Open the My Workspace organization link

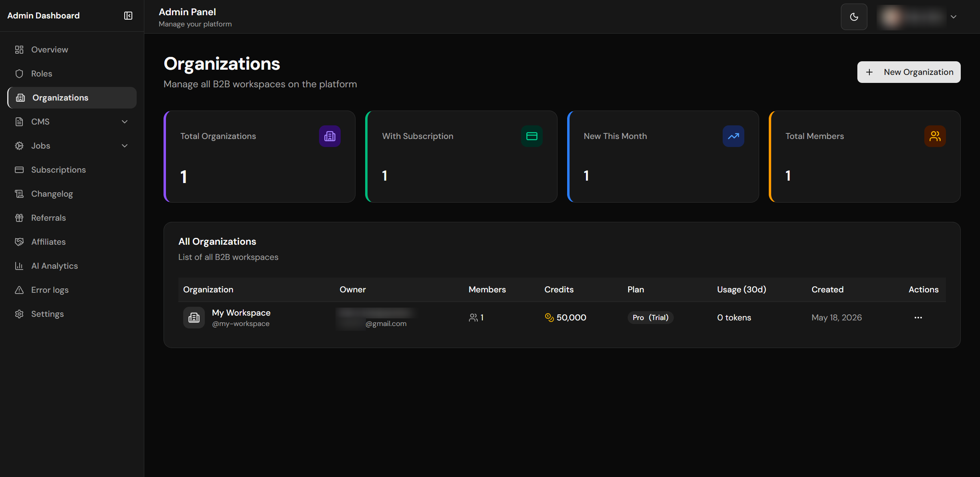tap(241, 313)
